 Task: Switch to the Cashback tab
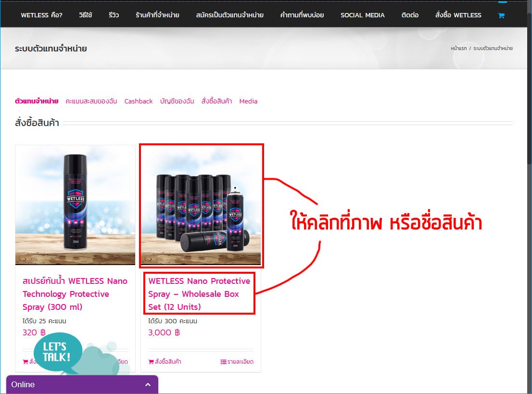click(x=139, y=101)
